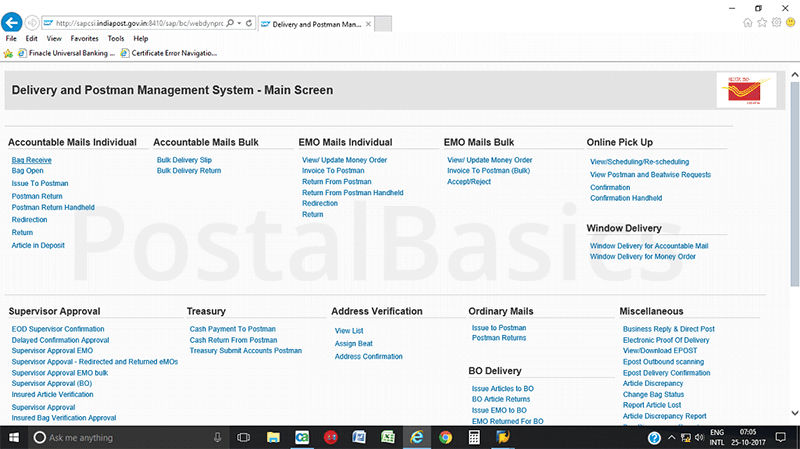Open the Bag Receive link
The image size is (800, 449).
point(31,160)
